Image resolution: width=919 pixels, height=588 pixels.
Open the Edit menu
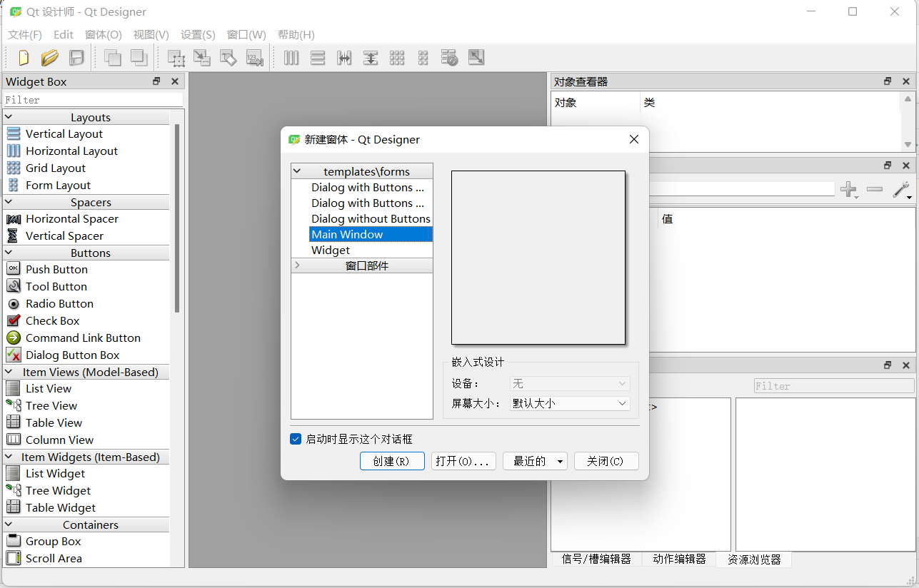pyautogui.click(x=63, y=34)
